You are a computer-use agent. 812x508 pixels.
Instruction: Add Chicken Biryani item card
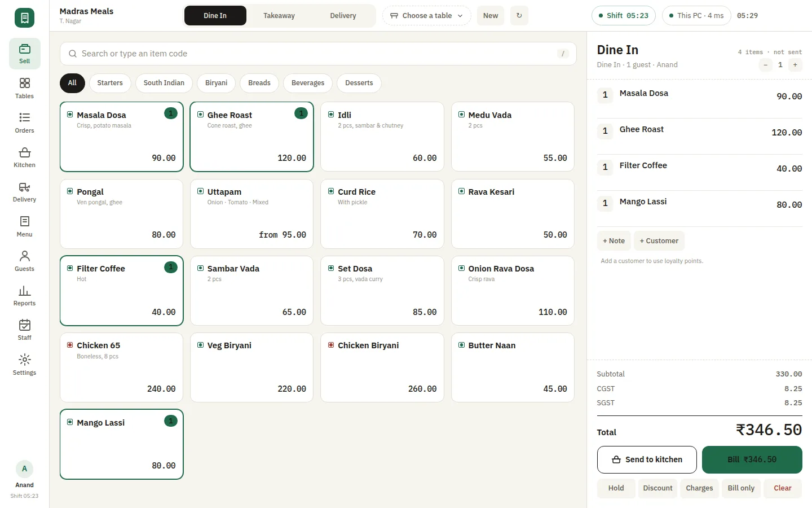382,367
